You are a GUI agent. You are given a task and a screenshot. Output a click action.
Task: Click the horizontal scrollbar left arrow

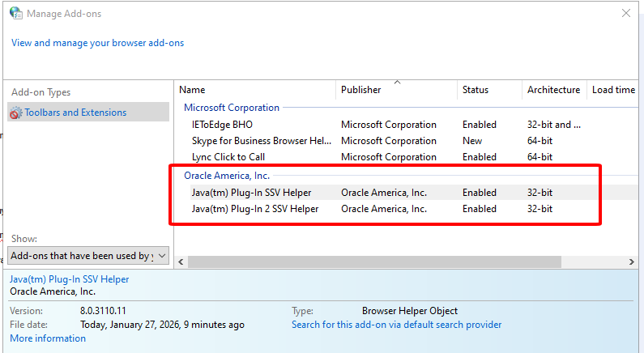point(181,262)
